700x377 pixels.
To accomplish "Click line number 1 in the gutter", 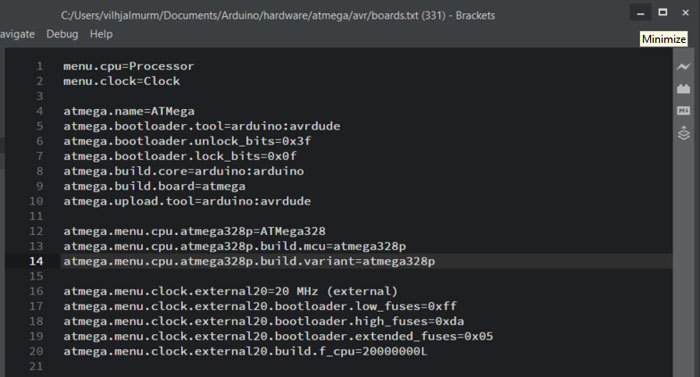I will 40,66.
